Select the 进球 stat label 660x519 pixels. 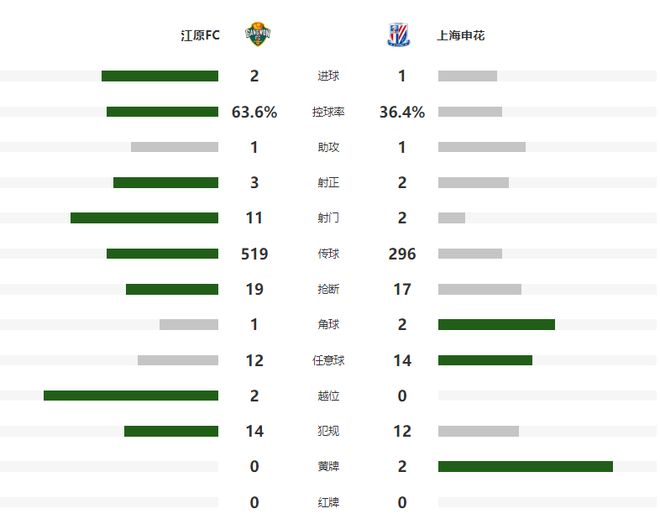point(328,76)
